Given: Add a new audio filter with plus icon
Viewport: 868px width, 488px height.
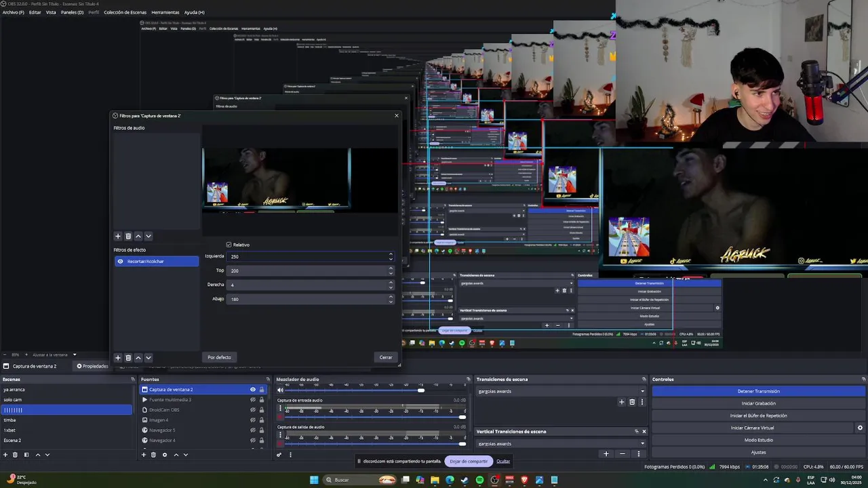Looking at the screenshot, I should [x=118, y=236].
